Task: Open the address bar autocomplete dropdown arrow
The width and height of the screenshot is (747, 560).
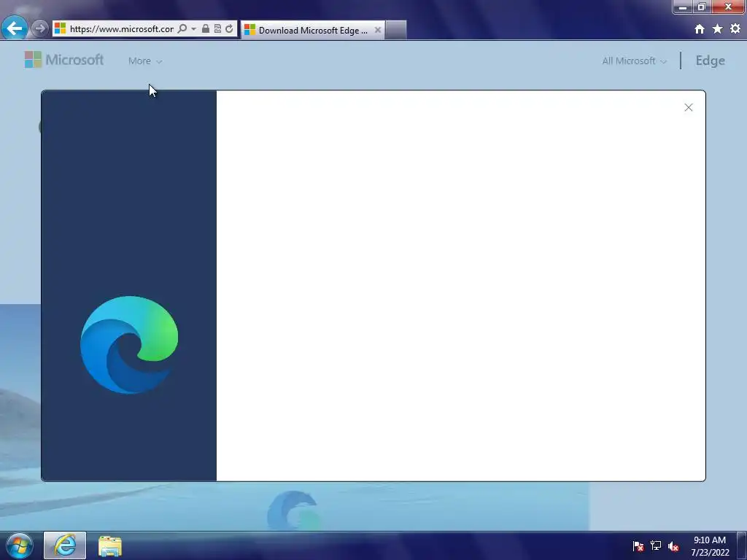Action: [193, 29]
